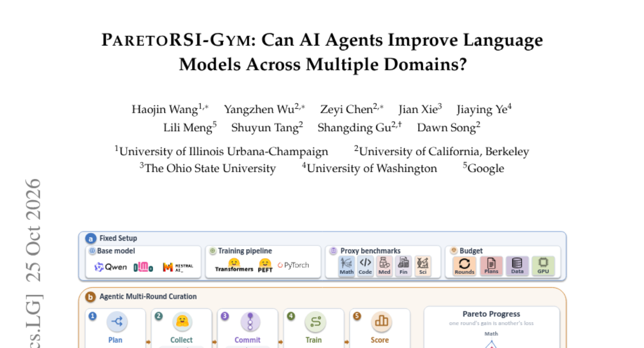Select the Code benchmark icon

(x=365, y=266)
